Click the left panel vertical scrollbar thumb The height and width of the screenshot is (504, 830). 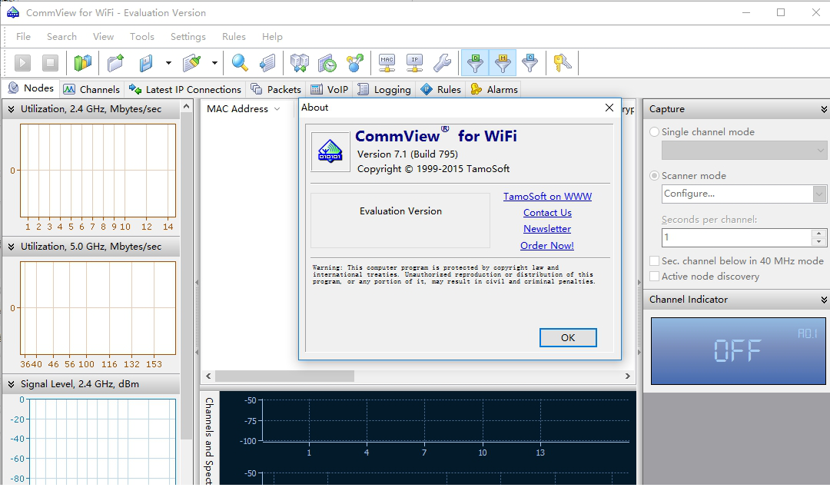point(186,276)
